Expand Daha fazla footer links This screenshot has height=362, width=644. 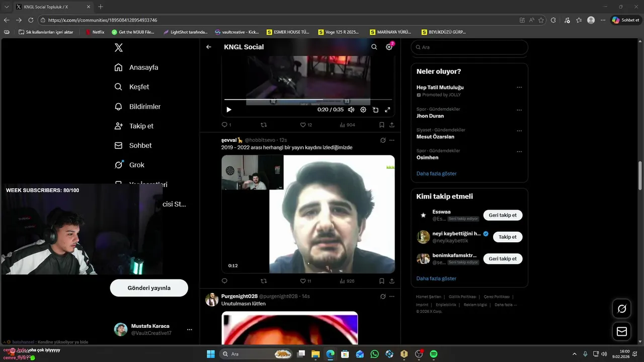pyautogui.click(x=505, y=305)
